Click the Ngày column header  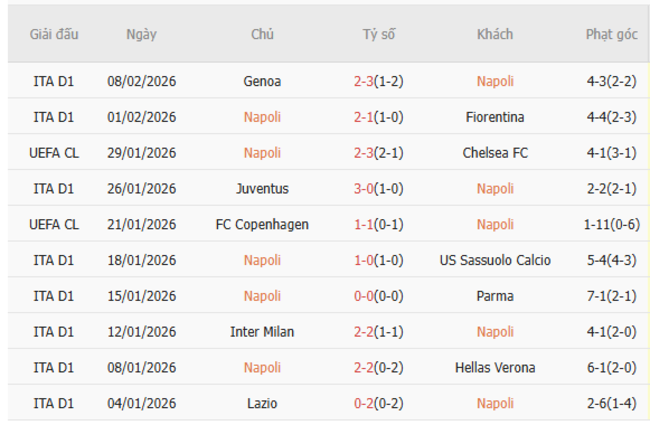(141, 34)
